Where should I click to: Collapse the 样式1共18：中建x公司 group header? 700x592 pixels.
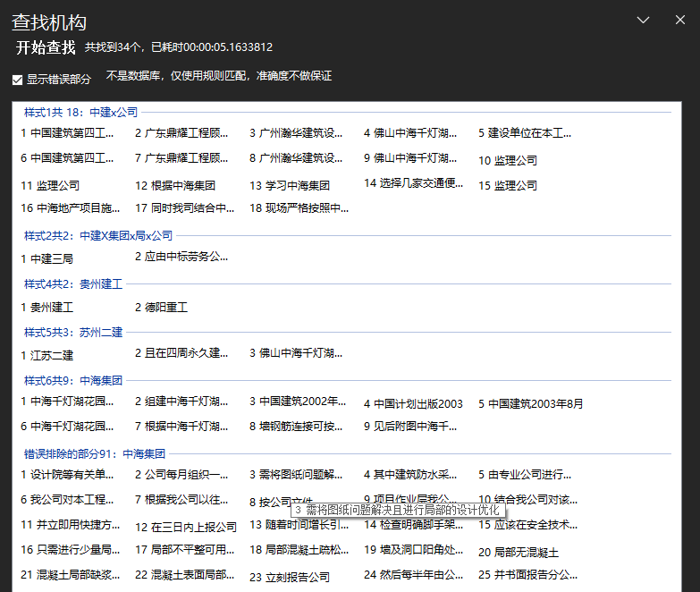click(x=80, y=113)
